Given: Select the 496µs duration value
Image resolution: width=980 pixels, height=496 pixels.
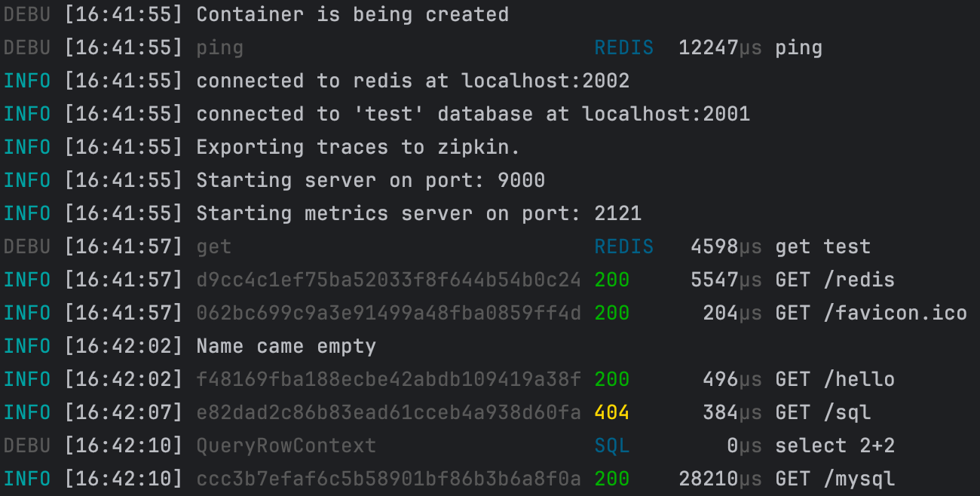Looking at the screenshot, I should click(733, 379).
